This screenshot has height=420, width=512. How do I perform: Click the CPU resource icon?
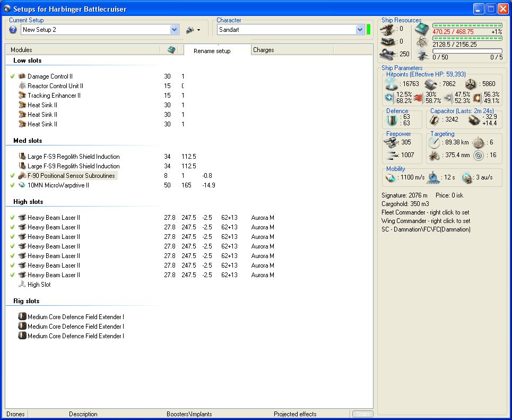pyautogui.click(x=422, y=30)
